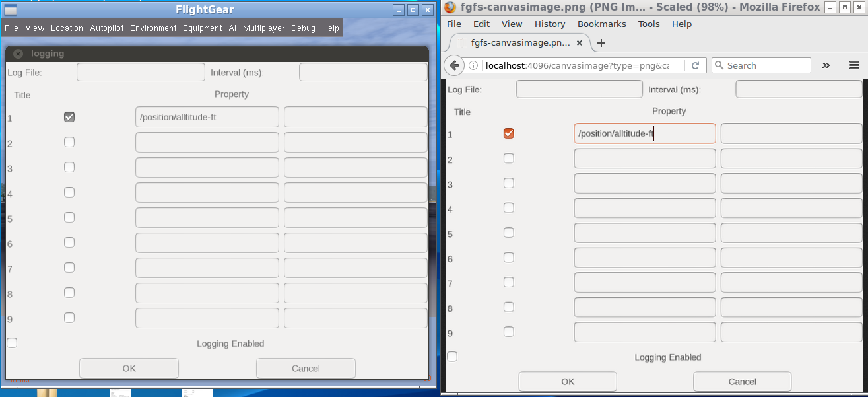Uncheck row 1 checkbox in FlightGear logging dialog
Image resolution: width=868 pixels, height=397 pixels.
tap(69, 117)
